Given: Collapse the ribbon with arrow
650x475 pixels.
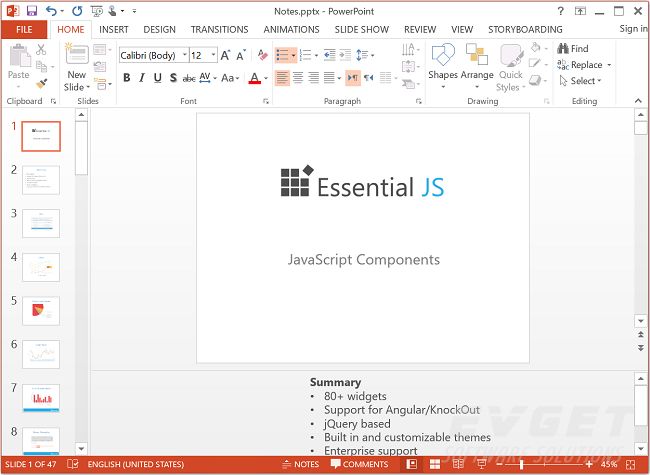Looking at the screenshot, I should 638,101.
